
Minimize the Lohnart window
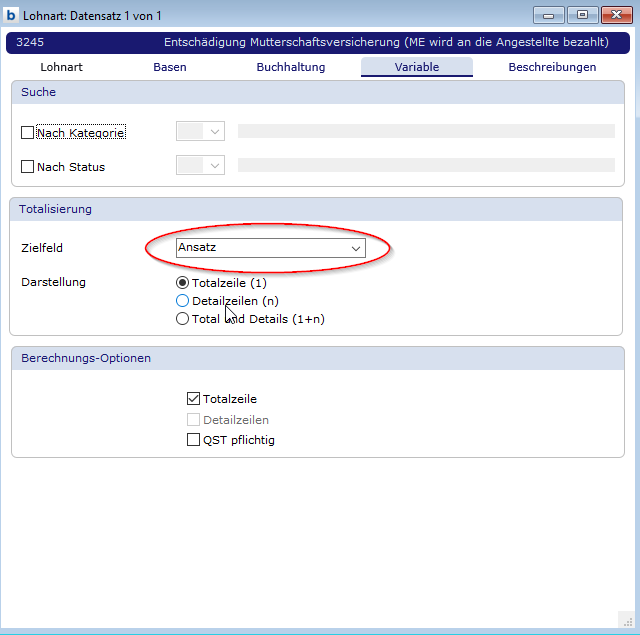click(548, 14)
